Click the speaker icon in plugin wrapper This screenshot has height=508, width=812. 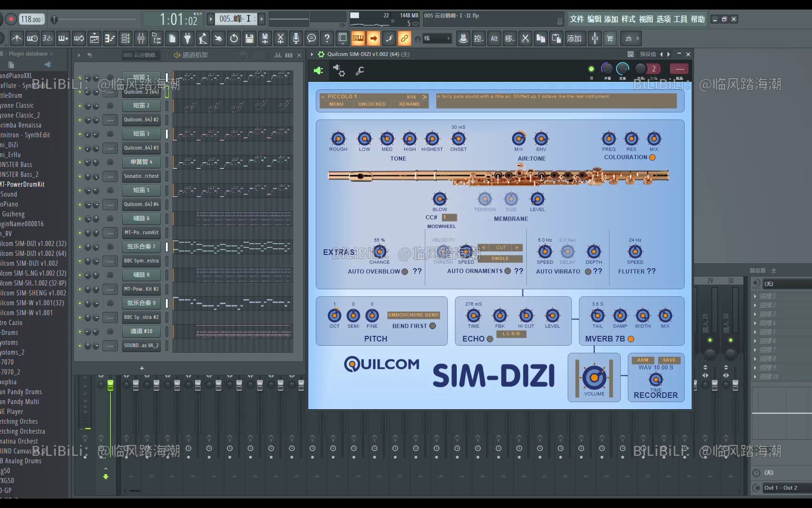[x=318, y=71]
